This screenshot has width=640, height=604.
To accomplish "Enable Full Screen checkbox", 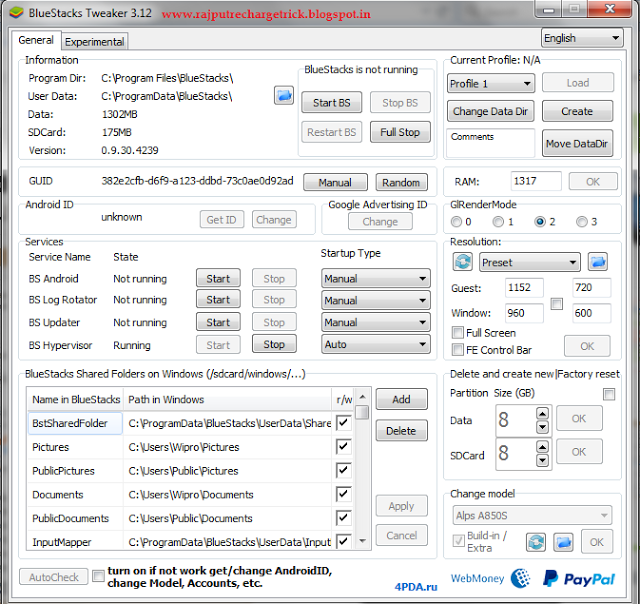I will [458, 333].
